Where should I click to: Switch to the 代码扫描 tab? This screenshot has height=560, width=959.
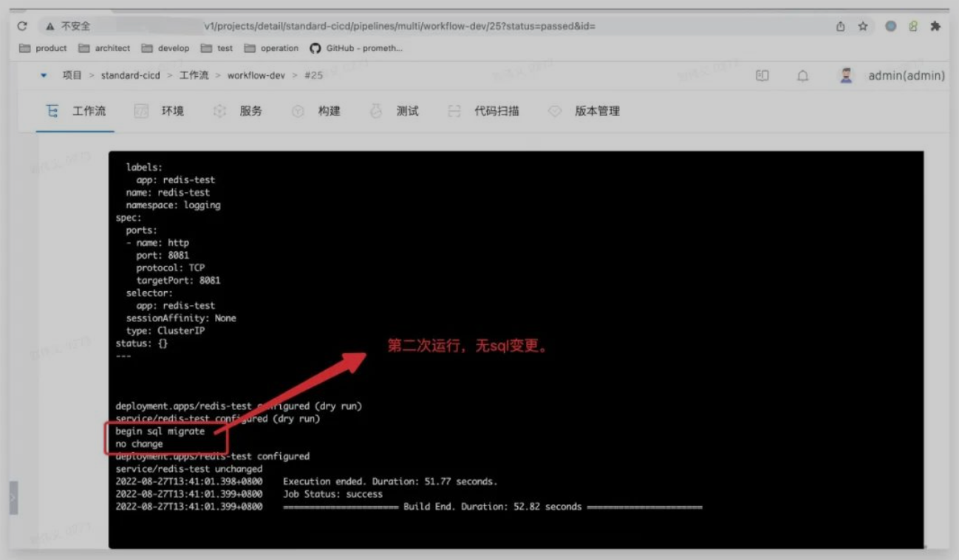483,111
